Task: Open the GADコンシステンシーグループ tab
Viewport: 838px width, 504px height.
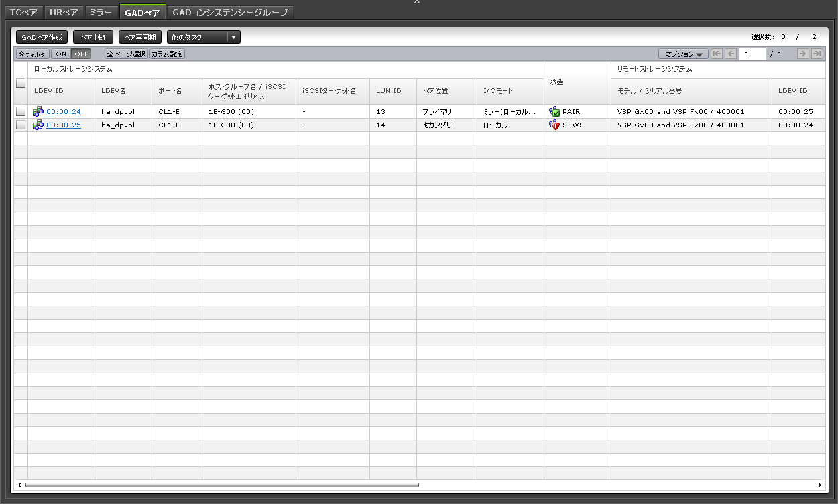Action: (230, 12)
